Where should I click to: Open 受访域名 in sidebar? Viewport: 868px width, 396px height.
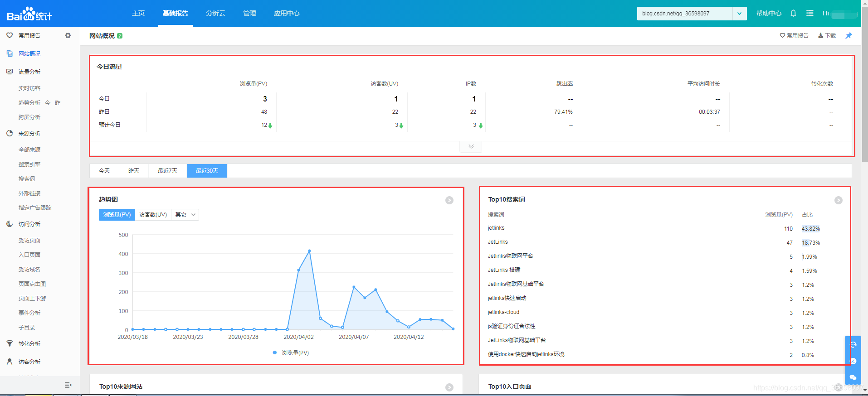(29, 270)
